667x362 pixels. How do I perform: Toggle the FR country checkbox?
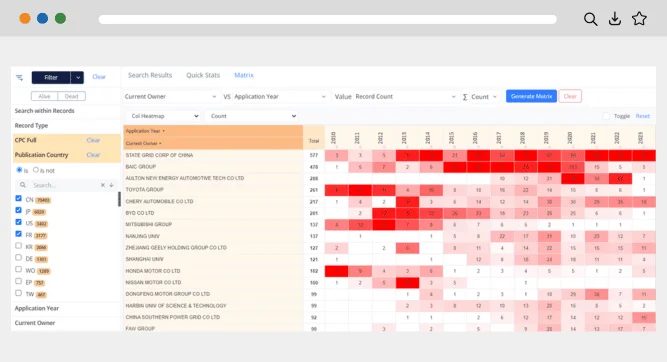[x=18, y=234]
